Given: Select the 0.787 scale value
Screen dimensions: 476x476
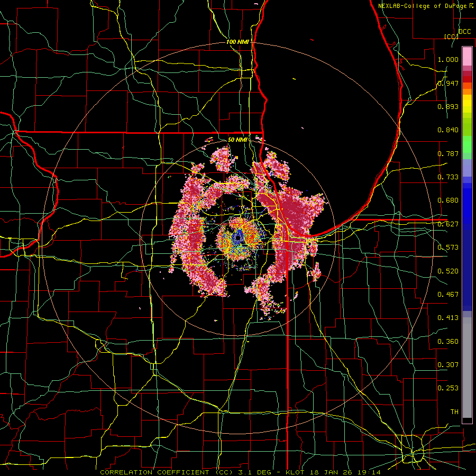Looking at the screenshot, I should 448,153.
